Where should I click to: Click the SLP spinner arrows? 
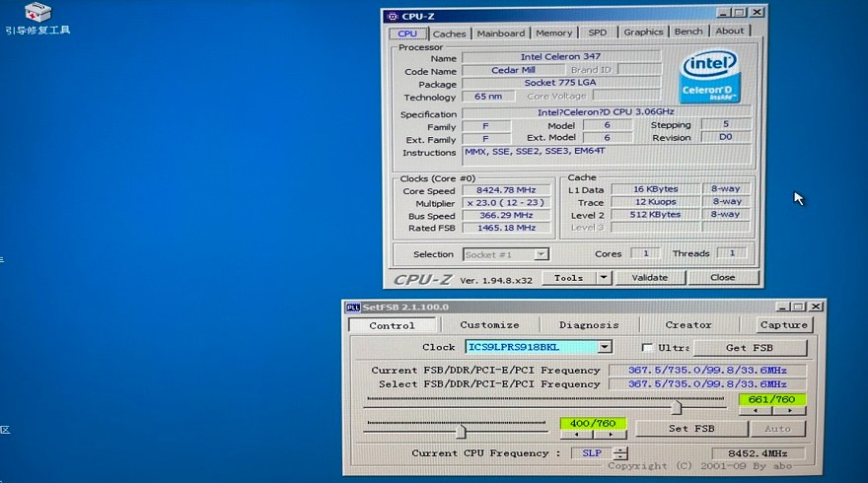click(621, 453)
